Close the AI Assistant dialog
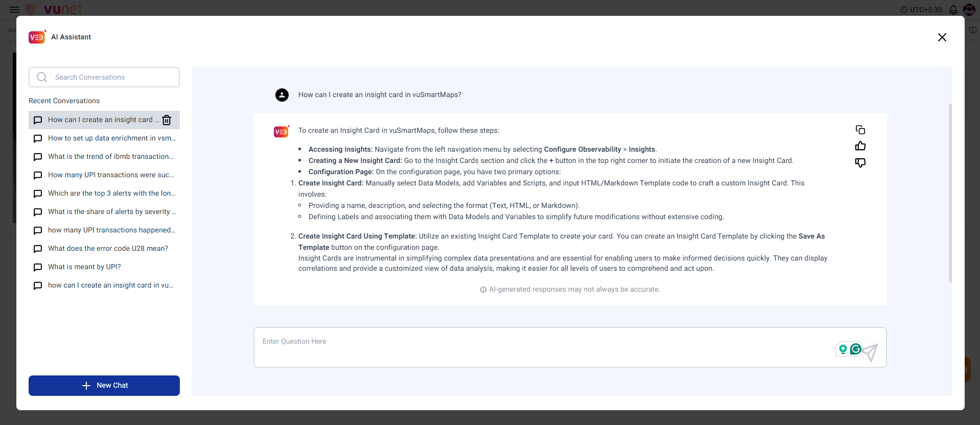The width and height of the screenshot is (980, 425). click(942, 37)
